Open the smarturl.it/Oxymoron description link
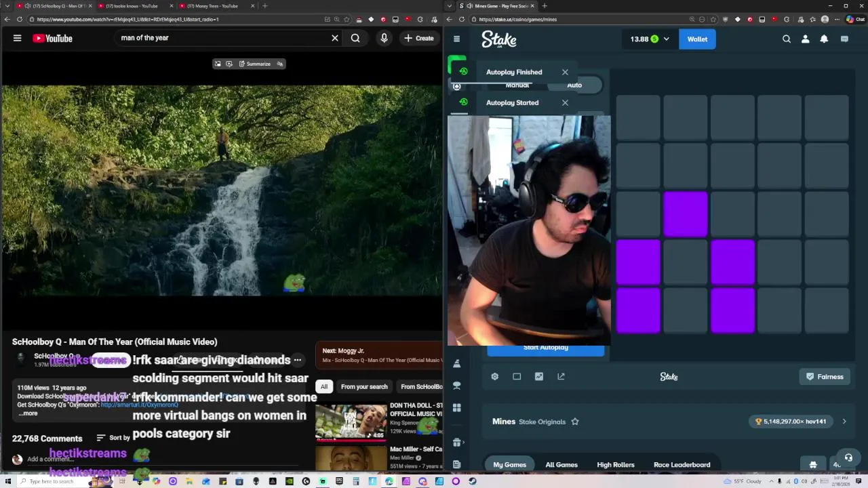 139,405
